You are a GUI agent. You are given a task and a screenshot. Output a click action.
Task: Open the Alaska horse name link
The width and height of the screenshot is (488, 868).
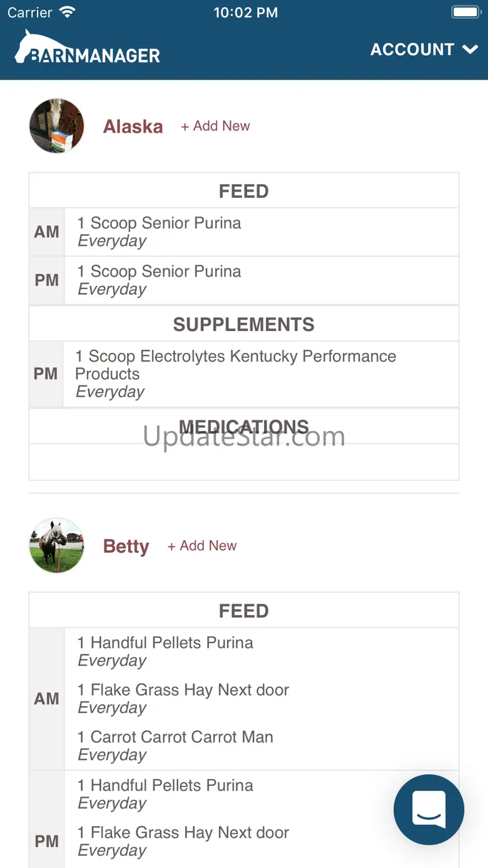133,126
